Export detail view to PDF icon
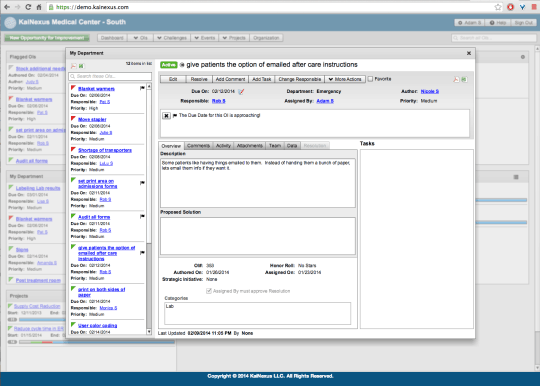 click(456, 80)
